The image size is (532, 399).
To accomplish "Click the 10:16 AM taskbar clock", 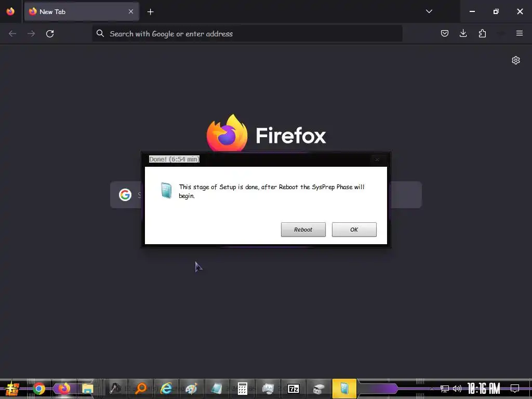I will pos(484,389).
